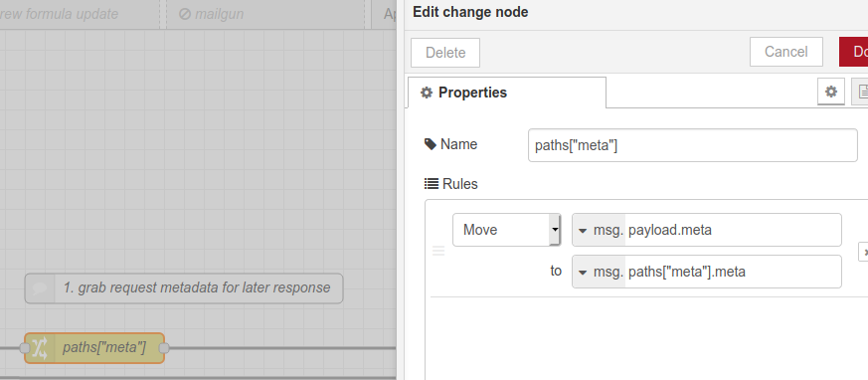Viewport: 868px width, 380px height.
Task: Switch to the mailgun flow tab
Action: coord(265,14)
